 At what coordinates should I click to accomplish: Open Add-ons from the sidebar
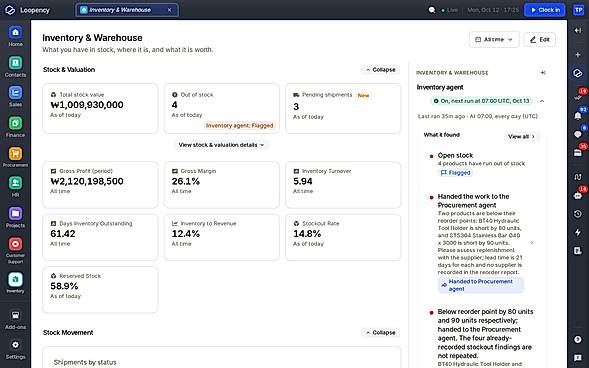coord(15,320)
